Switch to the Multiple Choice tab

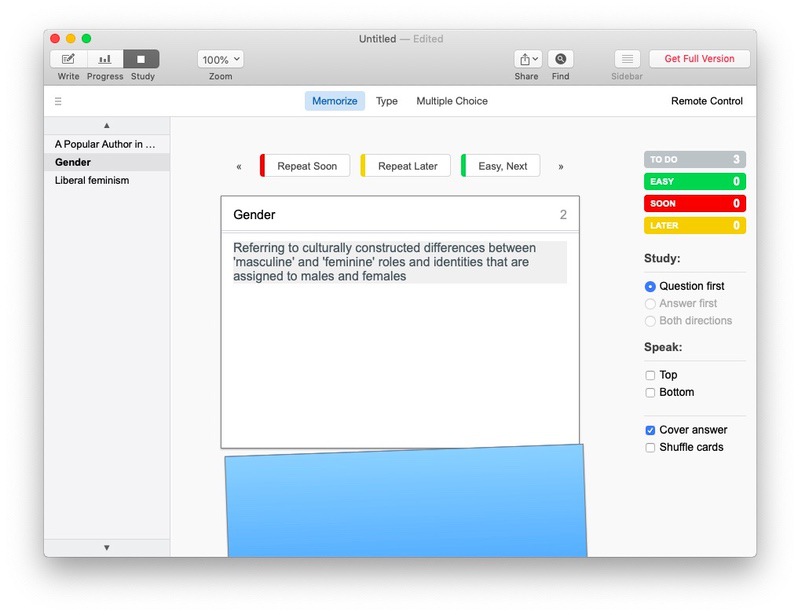tap(452, 100)
